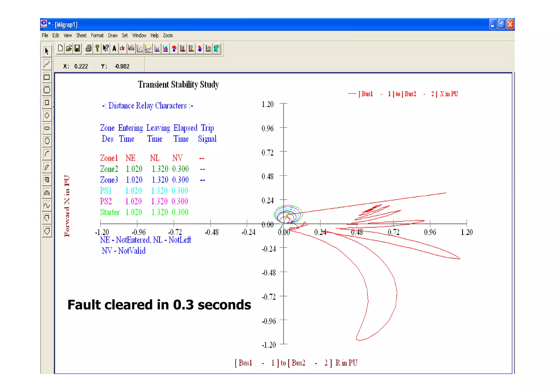Select the closed polygon tool

47,231
